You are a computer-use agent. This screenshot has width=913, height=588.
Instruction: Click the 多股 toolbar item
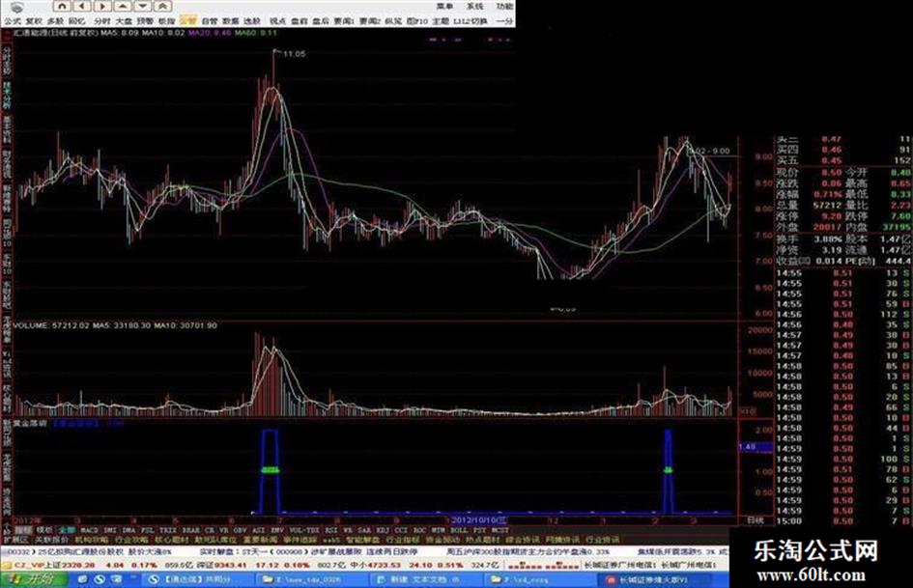55,21
